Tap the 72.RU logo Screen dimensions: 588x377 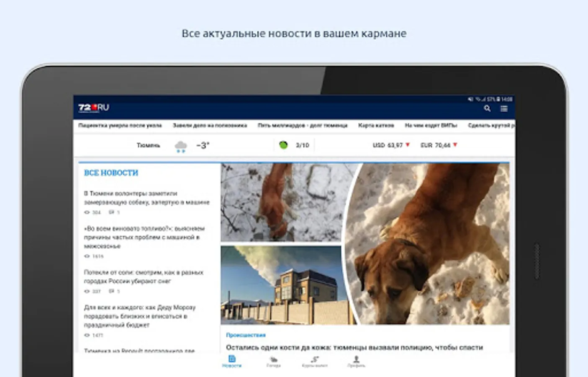93,108
